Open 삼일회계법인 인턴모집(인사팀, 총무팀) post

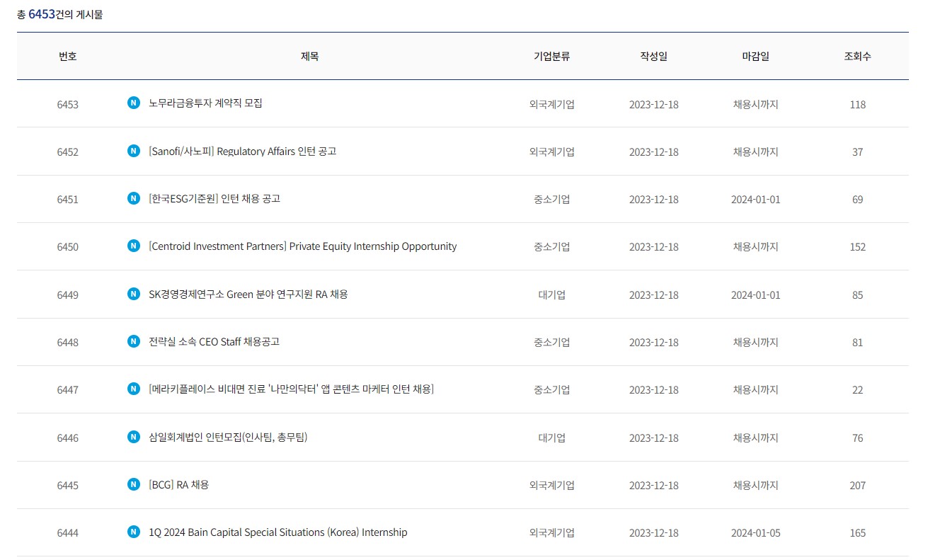pos(228,438)
